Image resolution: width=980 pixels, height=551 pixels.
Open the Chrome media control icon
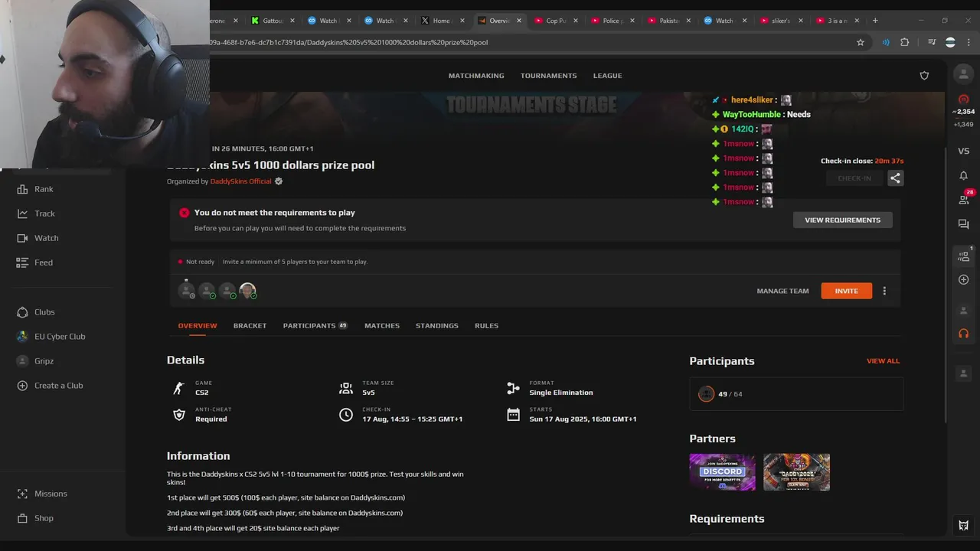(932, 43)
